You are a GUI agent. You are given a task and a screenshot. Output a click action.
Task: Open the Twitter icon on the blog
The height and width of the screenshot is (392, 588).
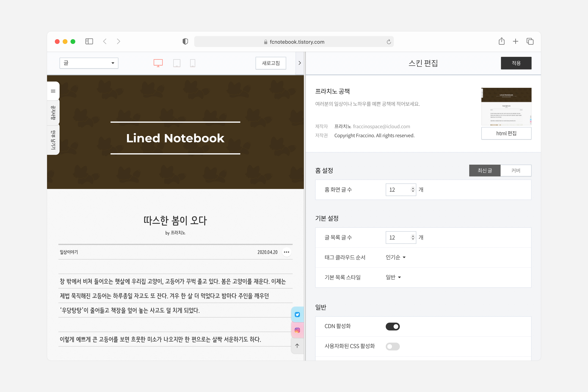pos(297,314)
